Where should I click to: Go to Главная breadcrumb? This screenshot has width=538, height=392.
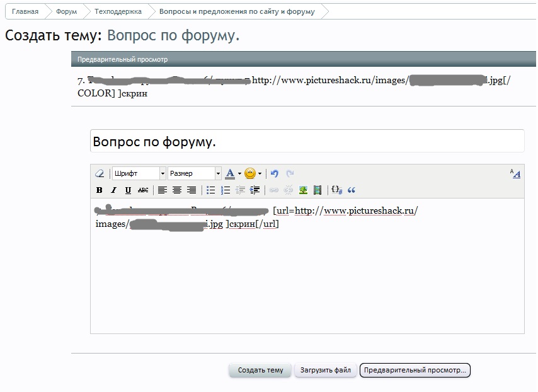(25, 11)
